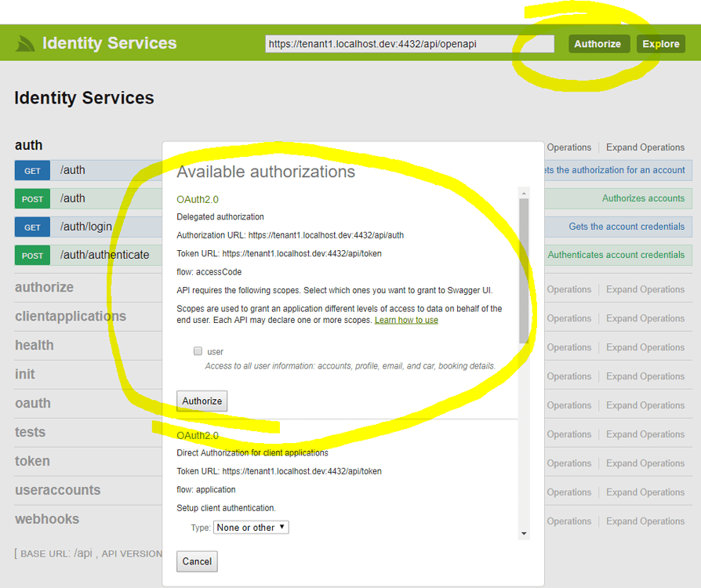Click Authenticates account credentials description

tap(616, 255)
